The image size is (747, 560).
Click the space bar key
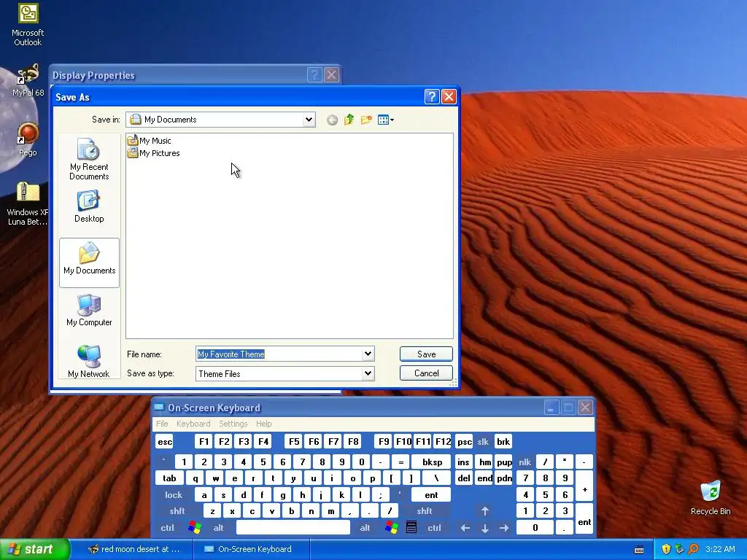pyautogui.click(x=293, y=528)
